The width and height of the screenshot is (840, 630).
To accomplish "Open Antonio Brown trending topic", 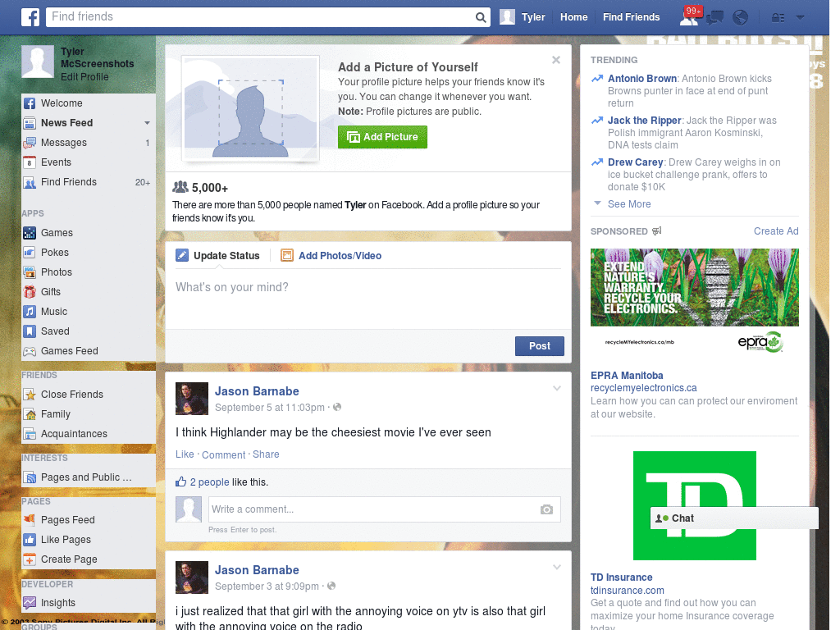I will point(642,79).
